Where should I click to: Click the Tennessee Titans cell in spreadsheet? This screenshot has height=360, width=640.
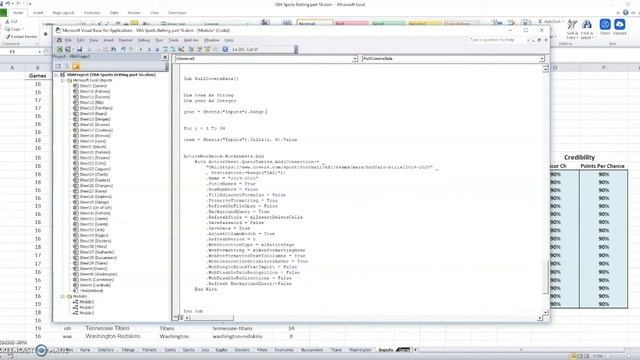coord(107,328)
